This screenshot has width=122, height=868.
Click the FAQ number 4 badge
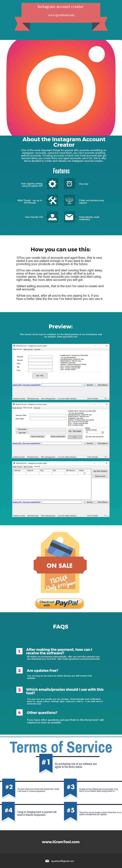click(19, 712)
